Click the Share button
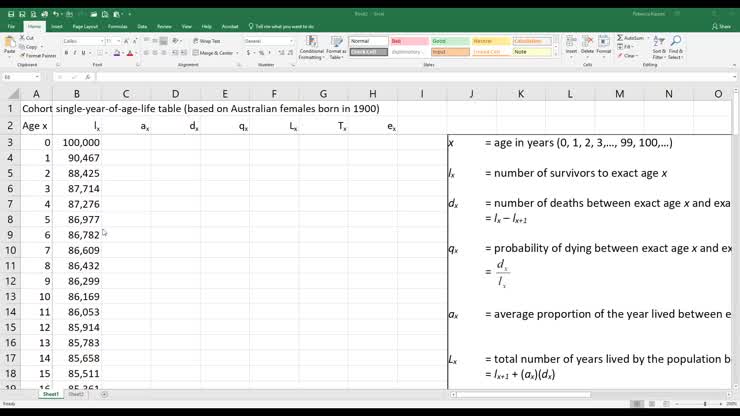 721,26
